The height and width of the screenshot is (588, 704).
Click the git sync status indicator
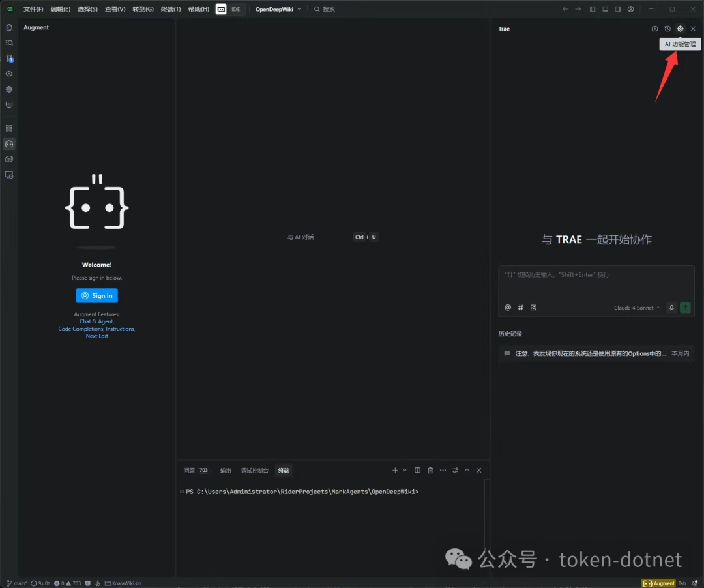click(40, 583)
